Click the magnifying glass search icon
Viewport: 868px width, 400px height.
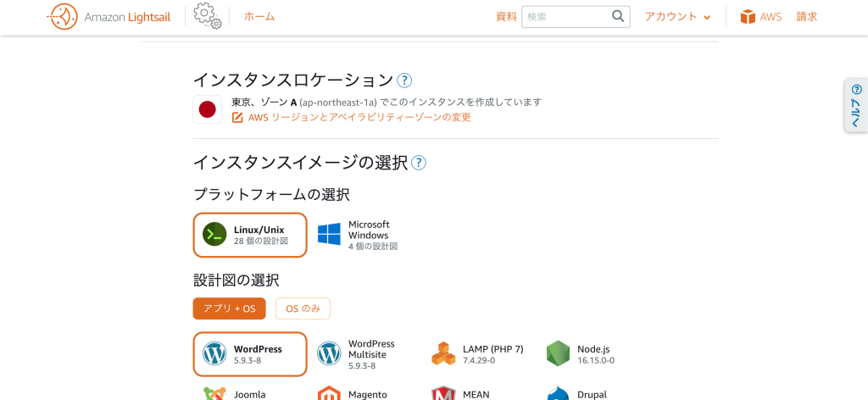point(618,17)
